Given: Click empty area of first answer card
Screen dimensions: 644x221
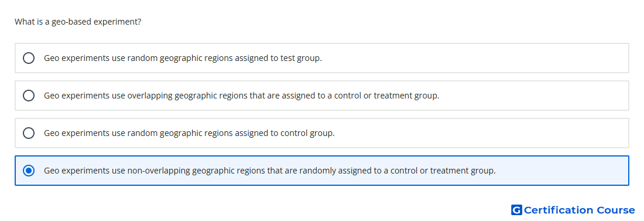Looking at the screenshot, I should click(472, 58).
